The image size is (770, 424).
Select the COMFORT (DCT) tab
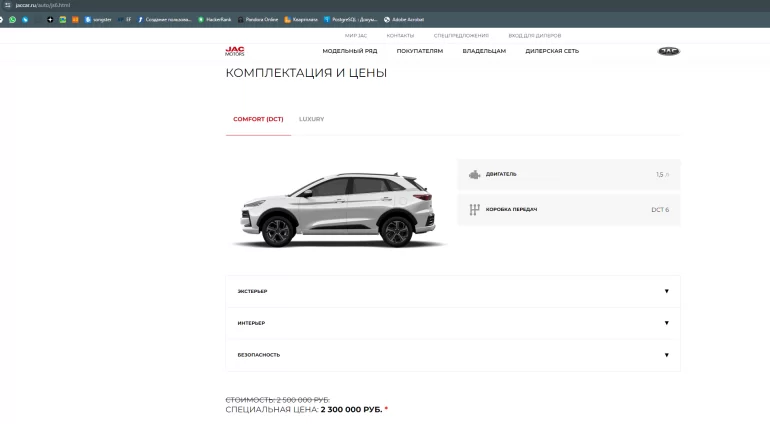(258, 119)
